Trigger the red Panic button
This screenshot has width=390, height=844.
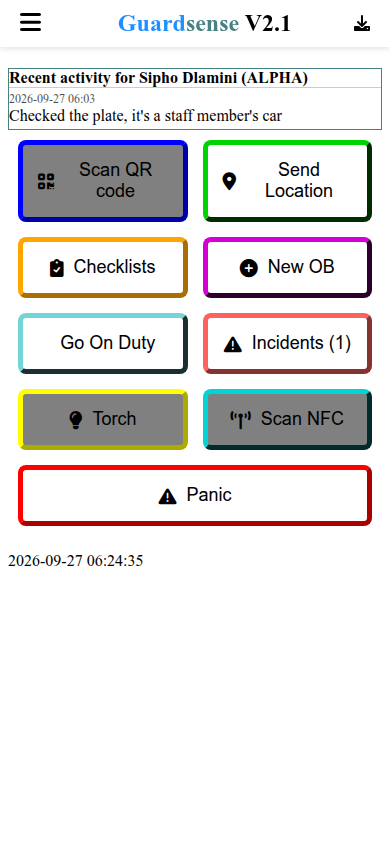coord(195,495)
